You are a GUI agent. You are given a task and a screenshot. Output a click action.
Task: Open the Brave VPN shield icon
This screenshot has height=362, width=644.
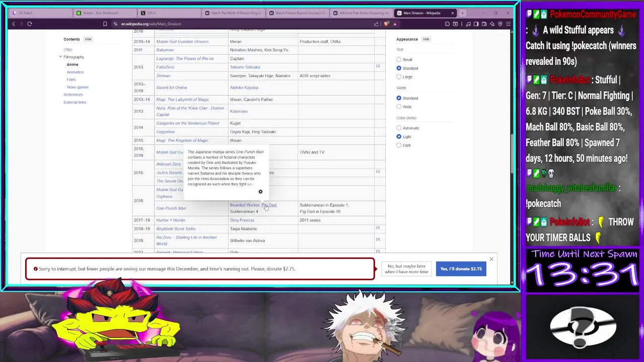500,24
